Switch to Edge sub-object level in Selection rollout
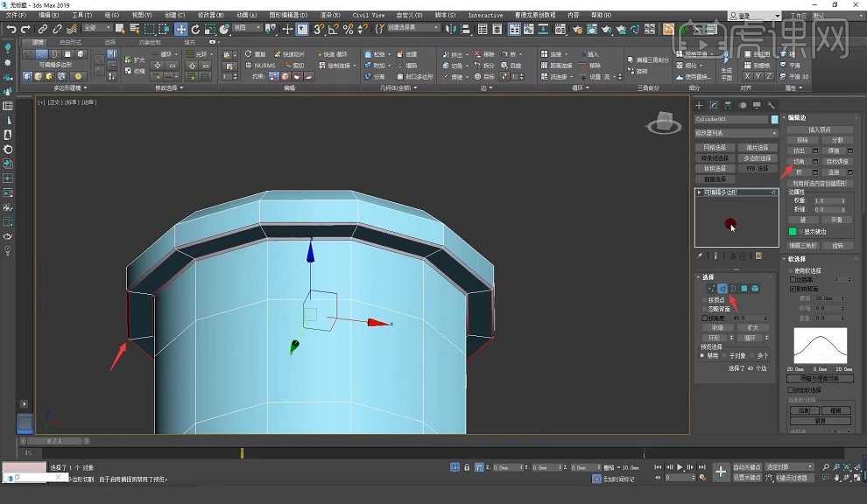 [x=722, y=289]
